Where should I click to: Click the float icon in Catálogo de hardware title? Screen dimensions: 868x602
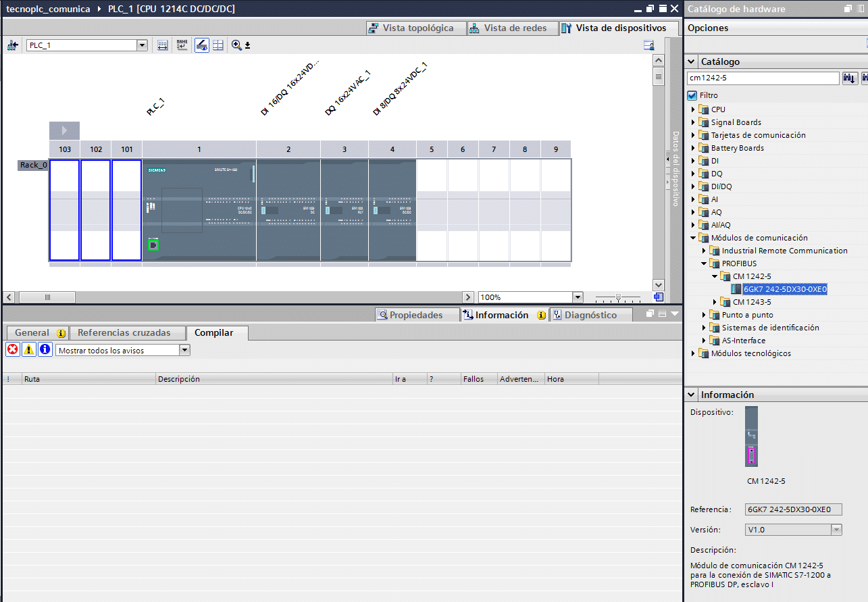point(848,9)
